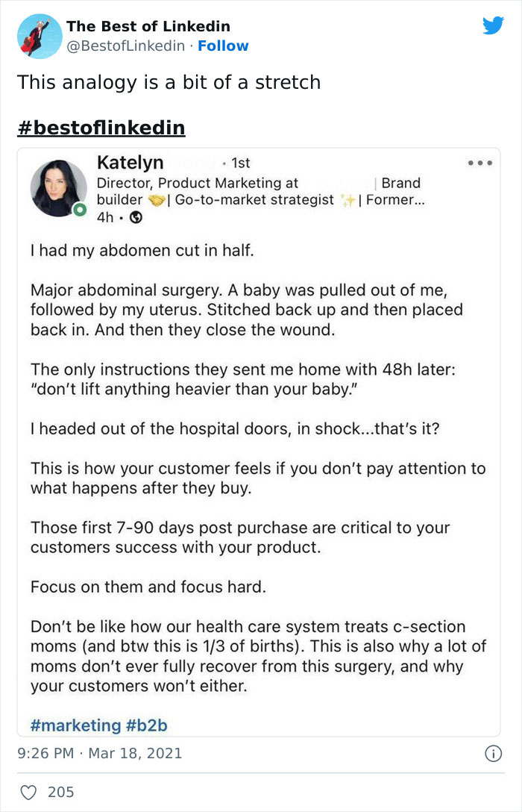Click the name Katelyn on the post
This screenshot has height=812, width=522.
(x=130, y=163)
